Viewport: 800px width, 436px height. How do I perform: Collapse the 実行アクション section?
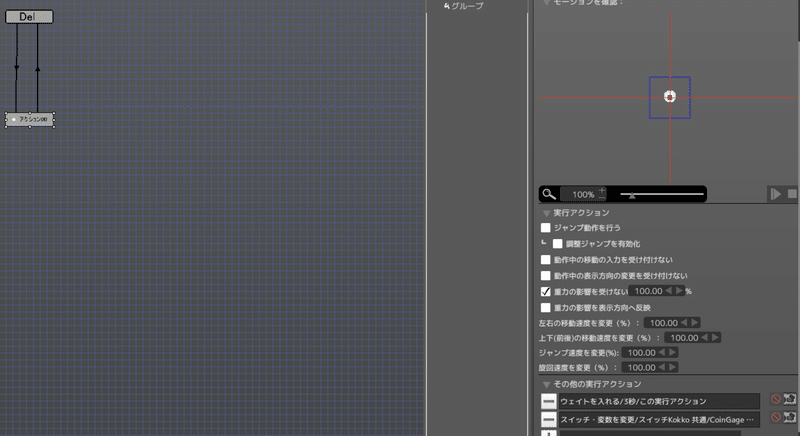pyautogui.click(x=546, y=213)
